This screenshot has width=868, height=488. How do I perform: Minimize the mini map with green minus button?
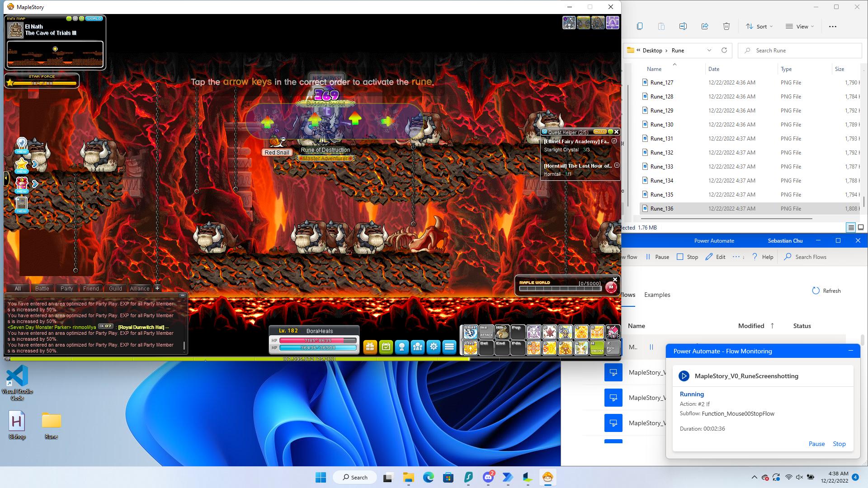tap(69, 19)
